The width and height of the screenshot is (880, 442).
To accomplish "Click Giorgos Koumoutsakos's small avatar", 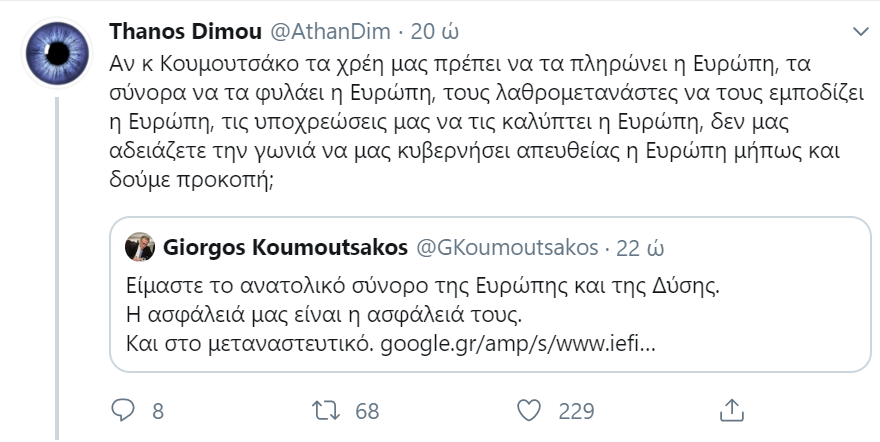I will (x=142, y=247).
